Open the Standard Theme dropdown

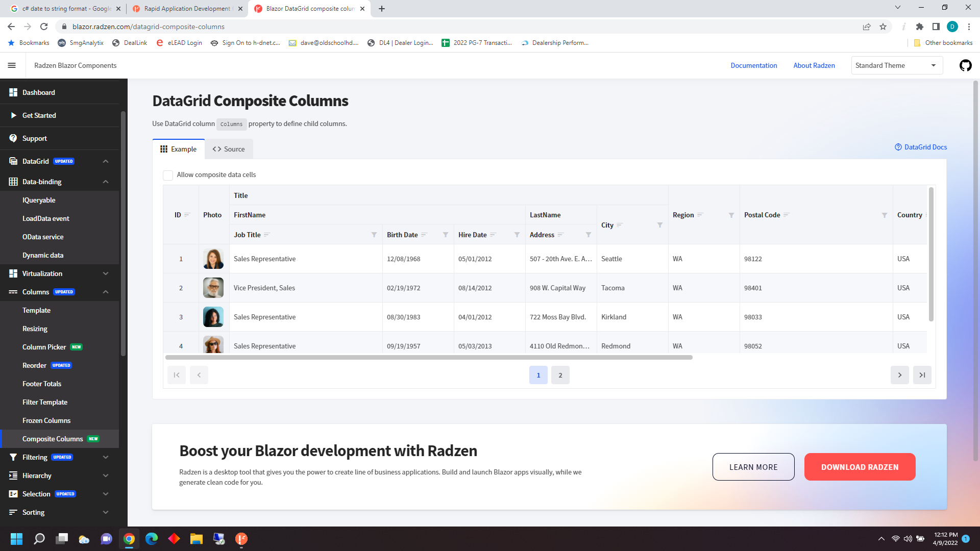[897, 65]
